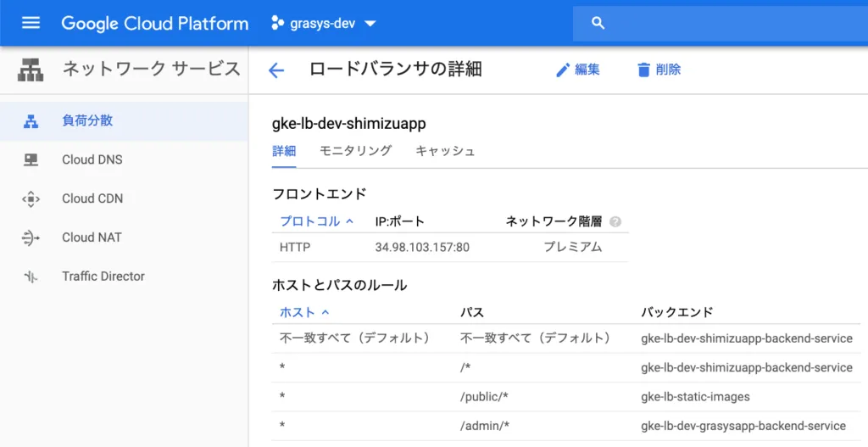Switch to the モニタリング tab
The width and height of the screenshot is (868, 447).
pos(355,151)
